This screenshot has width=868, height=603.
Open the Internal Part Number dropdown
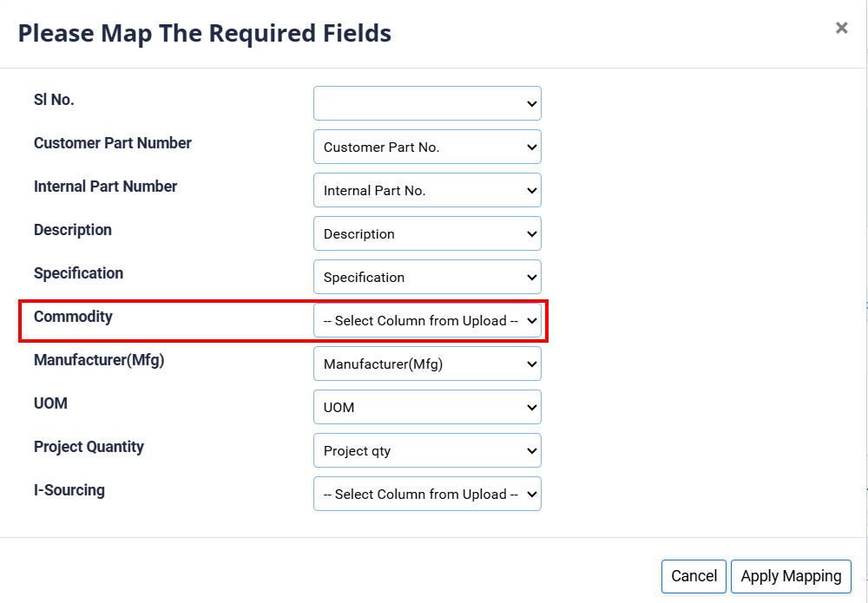pyautogui.click(x=427, y=190)
